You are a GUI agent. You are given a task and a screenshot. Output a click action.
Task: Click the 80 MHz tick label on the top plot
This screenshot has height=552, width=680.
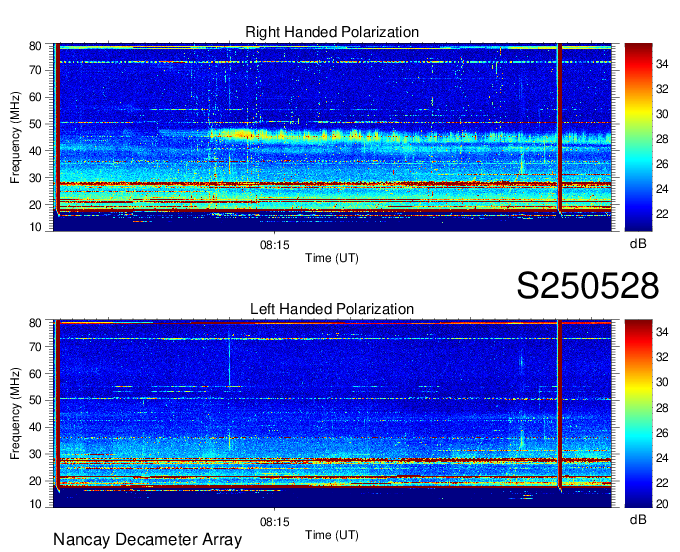pyautogui.click(x=35, y=46)
